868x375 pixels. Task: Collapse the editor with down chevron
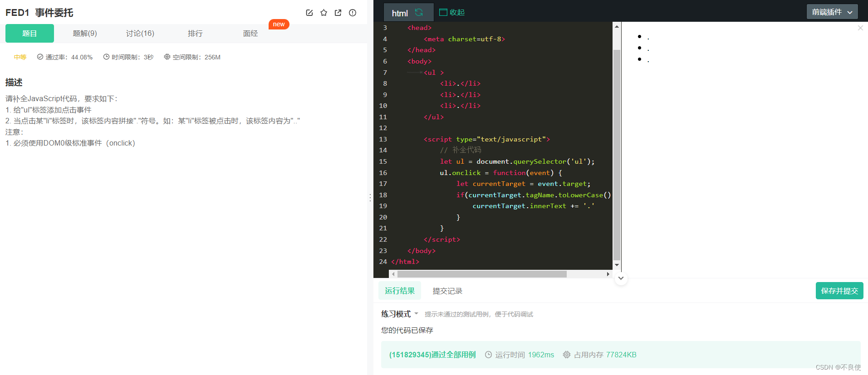click(x=621, y=278)
